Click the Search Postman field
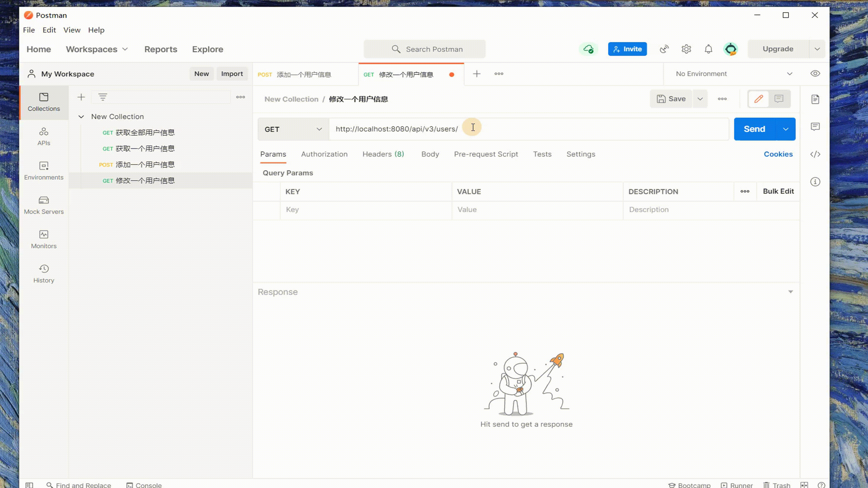The image size is (868, 488). click(425, 49)
